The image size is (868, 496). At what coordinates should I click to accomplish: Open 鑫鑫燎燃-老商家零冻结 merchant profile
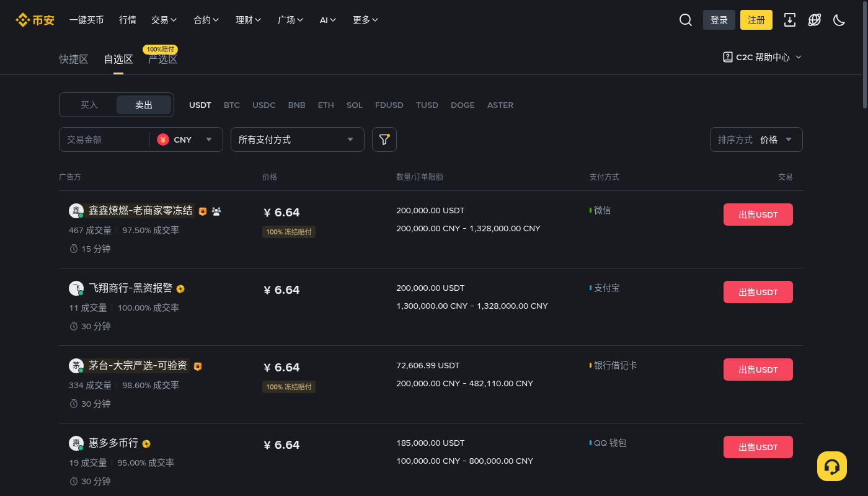tap(141, 211)
